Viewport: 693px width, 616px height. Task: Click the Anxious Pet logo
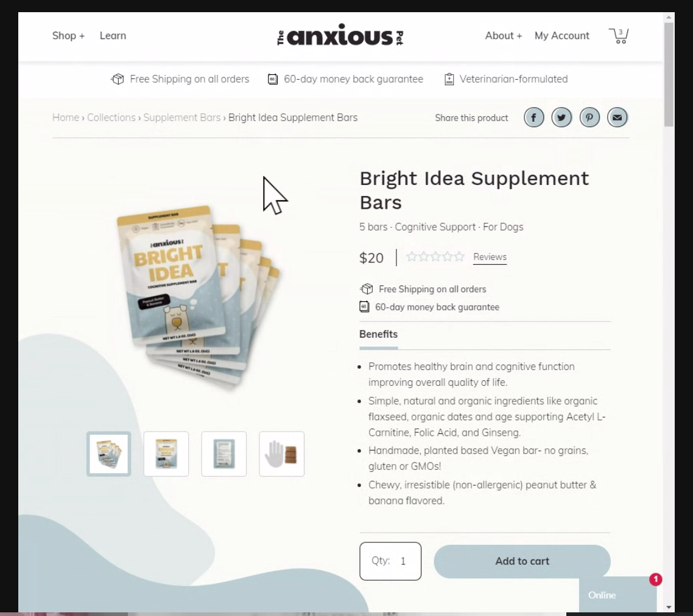point(339,35)
